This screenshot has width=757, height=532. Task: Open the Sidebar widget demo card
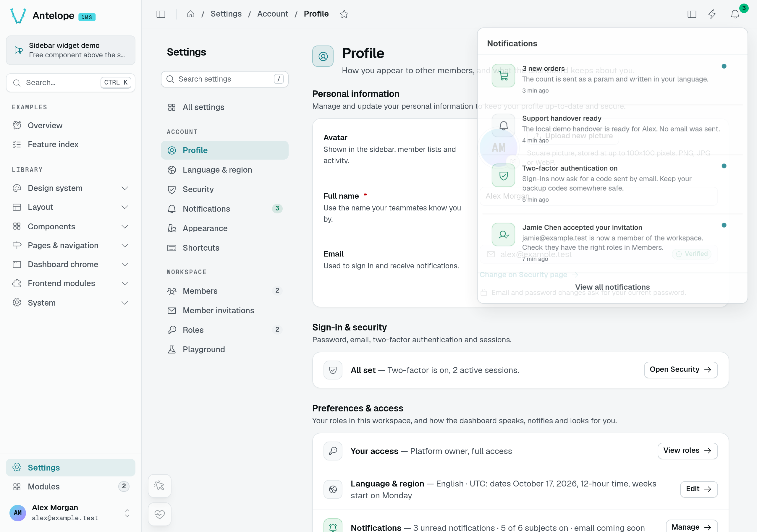(x=71, y=50)
